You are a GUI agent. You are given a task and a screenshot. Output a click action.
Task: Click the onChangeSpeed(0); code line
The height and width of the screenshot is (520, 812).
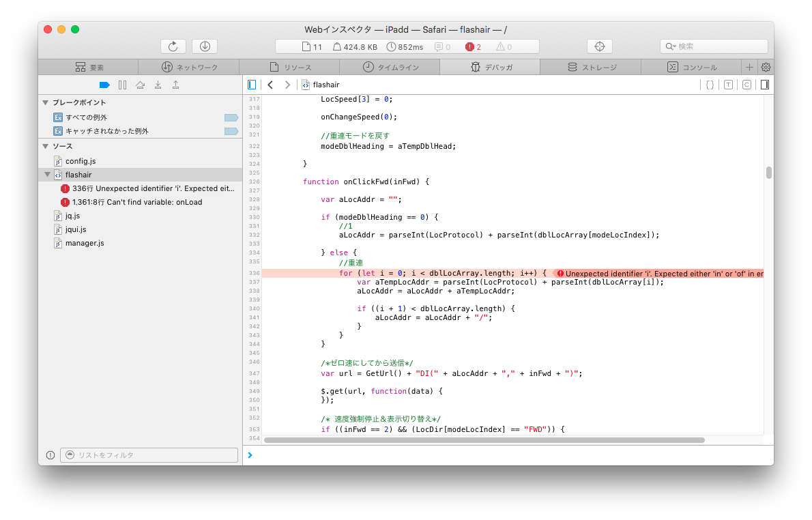click(x=359, y=117)
